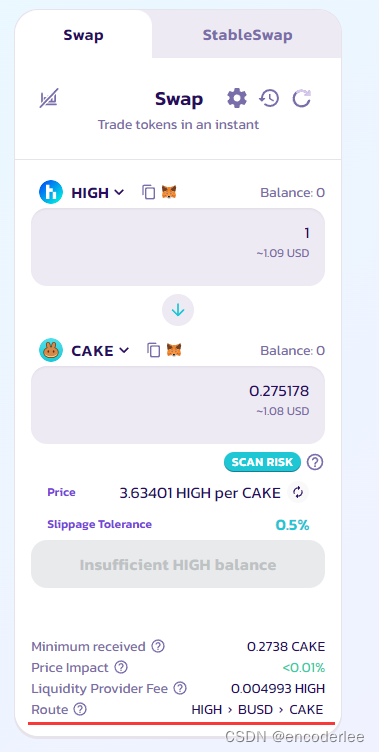Screen dimensions: 379x752
Task: Click Insufficient HIGH balance button
Action: point(178,564)
